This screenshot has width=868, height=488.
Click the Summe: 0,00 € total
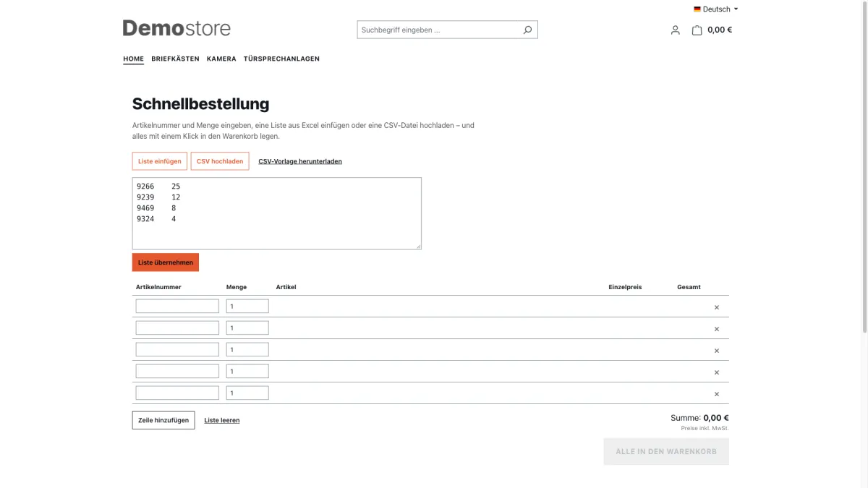tap(699, 418)
